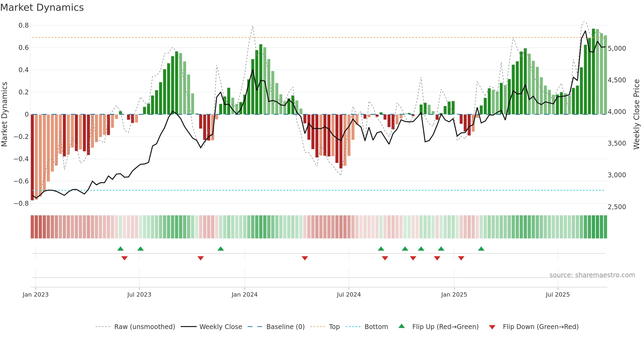
Task: Click the Market Dynamics chart title
Action: tap(42, 8)
